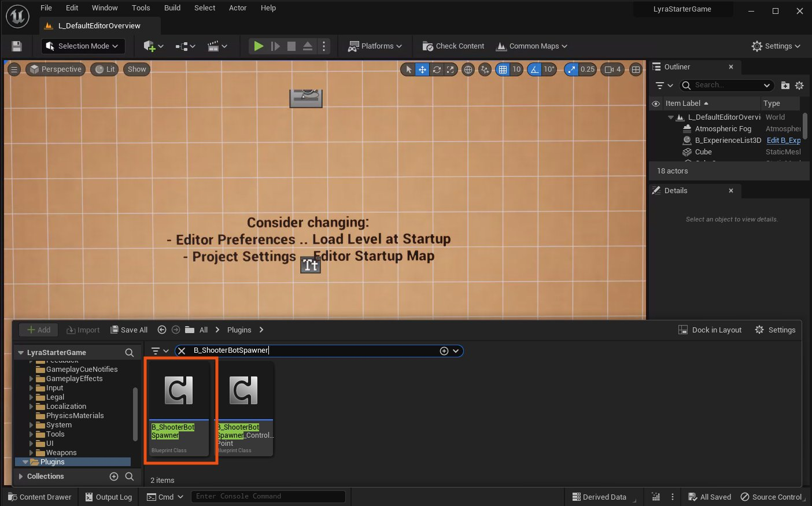
Task: Toggle rotation snapping angle icon
Action: tap(535, 69)
